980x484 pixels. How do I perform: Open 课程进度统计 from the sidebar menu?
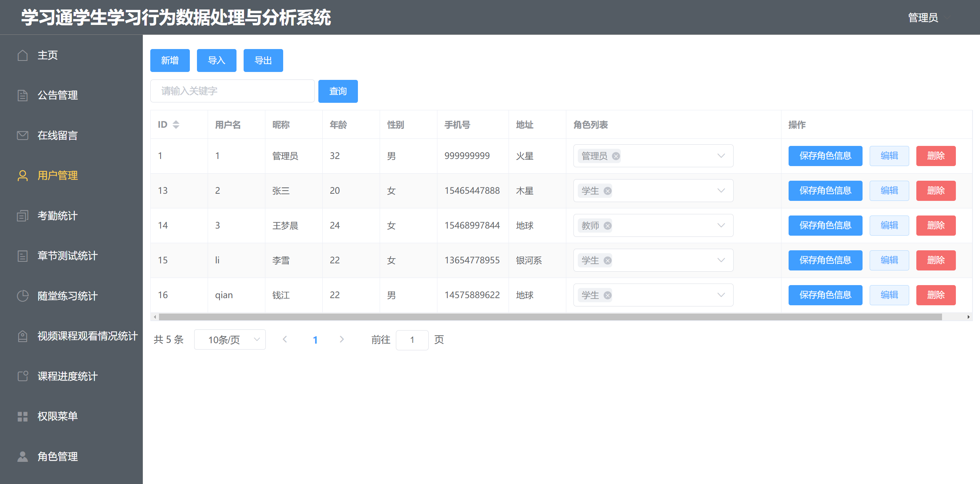point(22,376)
